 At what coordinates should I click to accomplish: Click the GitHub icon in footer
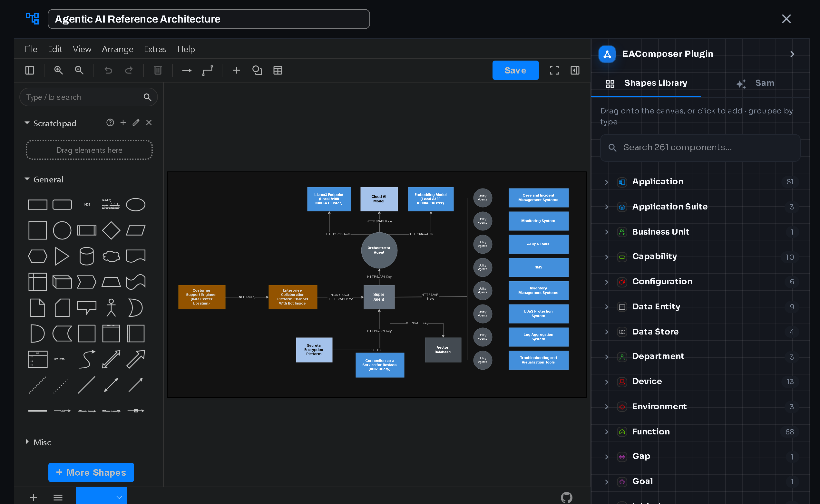click(x=566, y=498)
